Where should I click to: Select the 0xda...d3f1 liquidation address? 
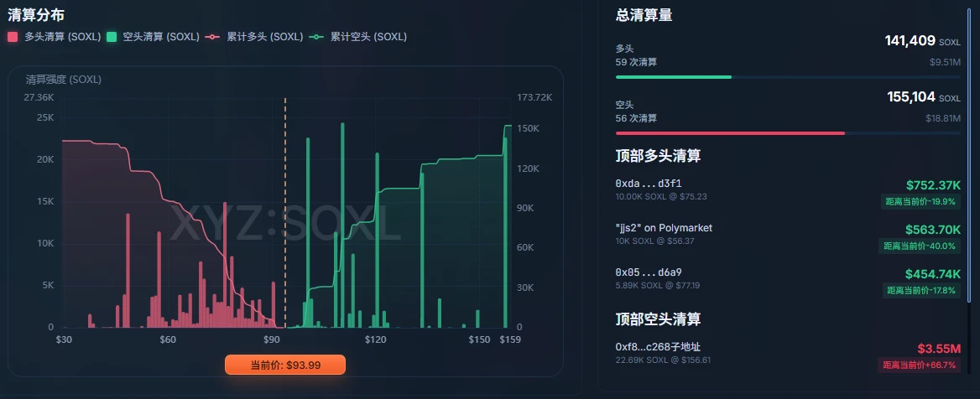point(648,184)
